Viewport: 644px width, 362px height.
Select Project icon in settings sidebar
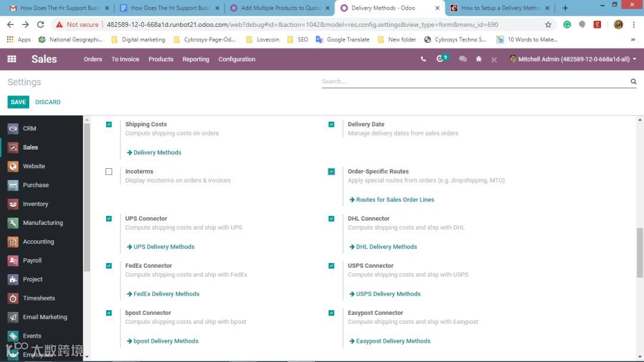13,280
